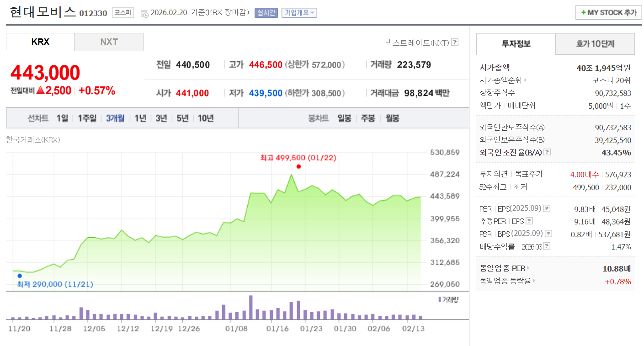Click help icon next to 배당수익률 2026.03
This screenshot has height=346, width=644.
pos(547,246)
